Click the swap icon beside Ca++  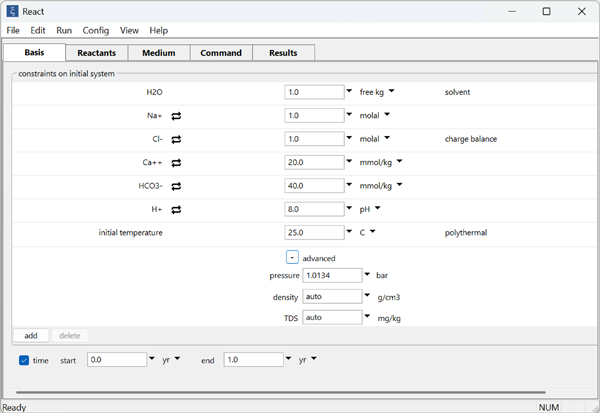(177, 162)
